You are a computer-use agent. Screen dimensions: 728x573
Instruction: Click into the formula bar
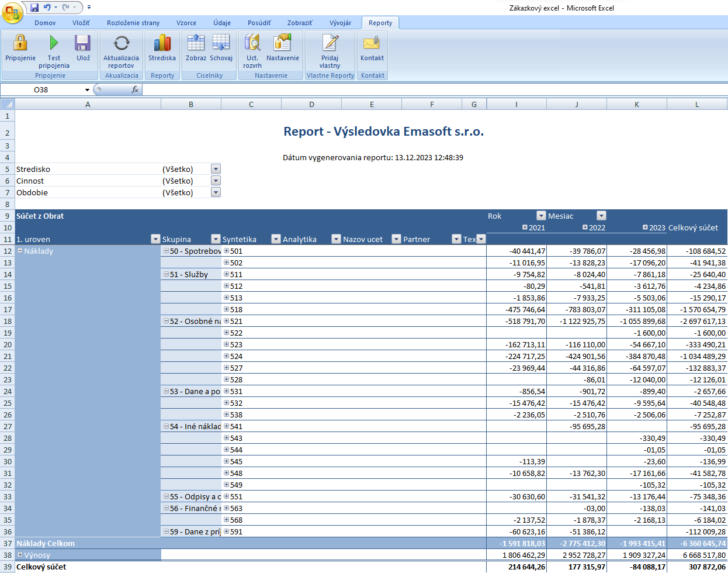click(x=435, y=89)
